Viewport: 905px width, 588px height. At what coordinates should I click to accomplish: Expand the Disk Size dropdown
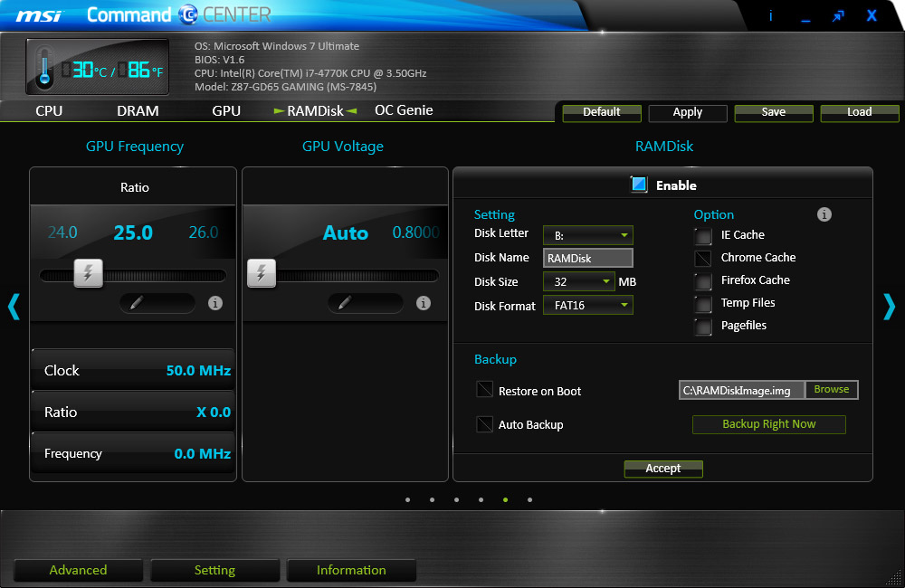click(578, 281)
